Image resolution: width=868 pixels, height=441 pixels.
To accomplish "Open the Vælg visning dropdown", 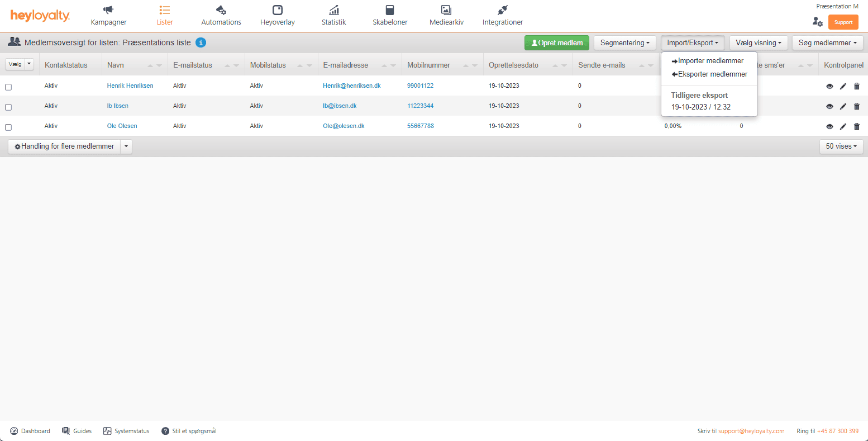I will pyautogui.click(x=758, y=42).
